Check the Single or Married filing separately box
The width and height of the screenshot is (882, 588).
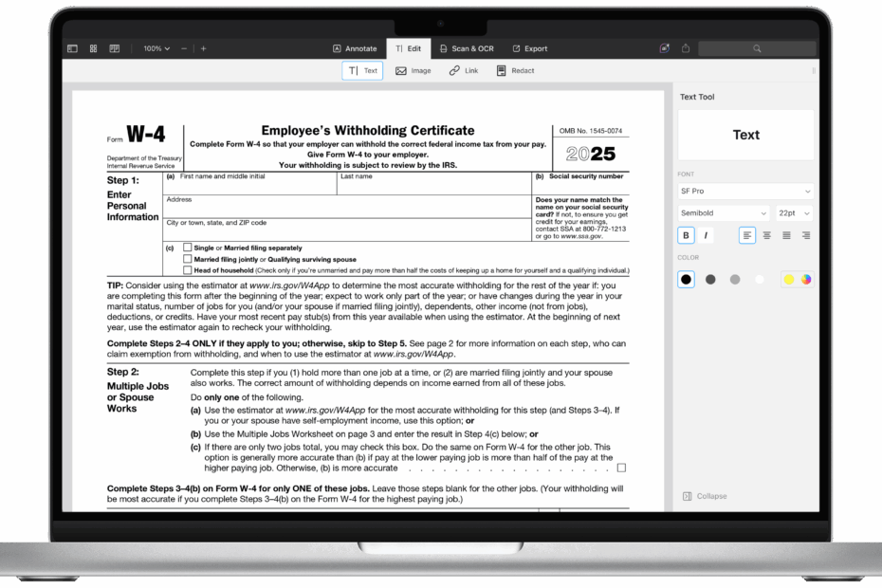[x=186, y=248]
